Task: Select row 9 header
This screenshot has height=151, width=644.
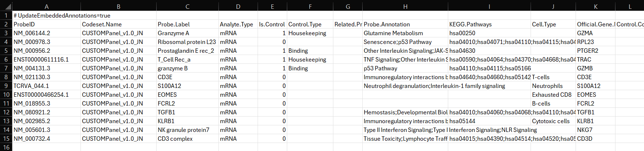Action: pos(6,86)
